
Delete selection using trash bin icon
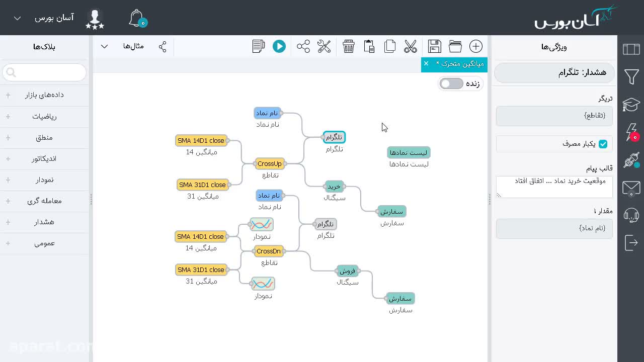coord(349,46)
